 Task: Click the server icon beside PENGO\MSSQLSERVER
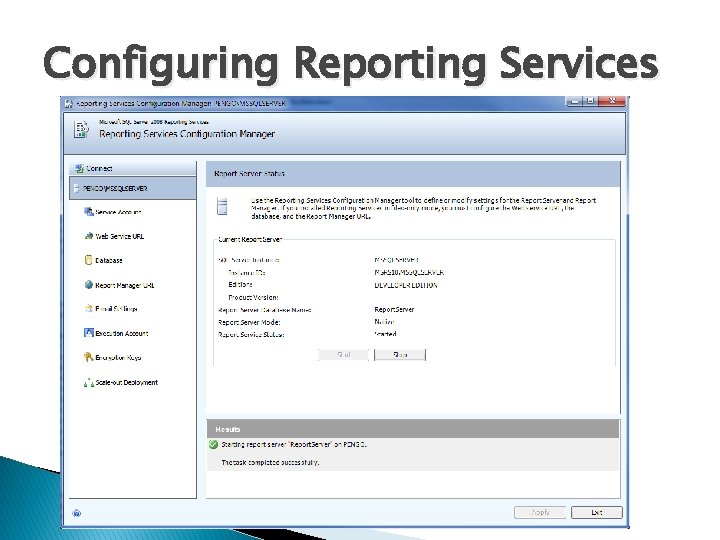[x=77, y=189]
